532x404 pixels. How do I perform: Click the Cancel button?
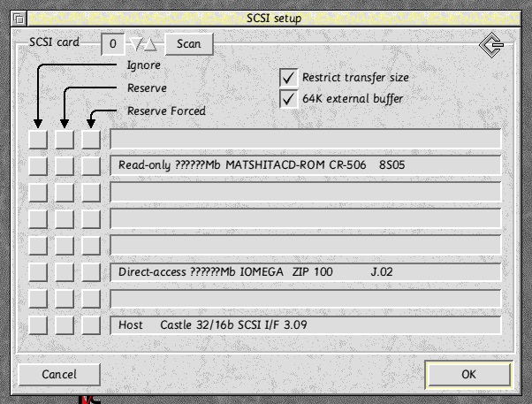click(x=59, y=375)
